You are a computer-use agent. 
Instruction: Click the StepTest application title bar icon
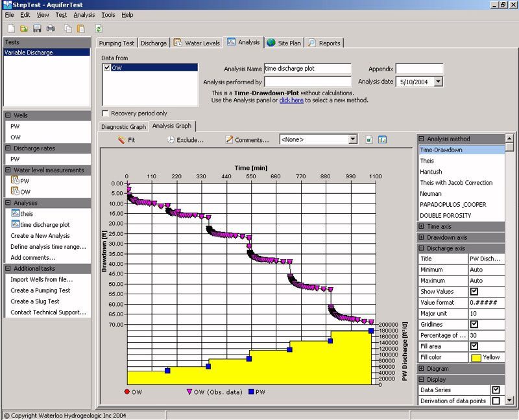(7, 5)
